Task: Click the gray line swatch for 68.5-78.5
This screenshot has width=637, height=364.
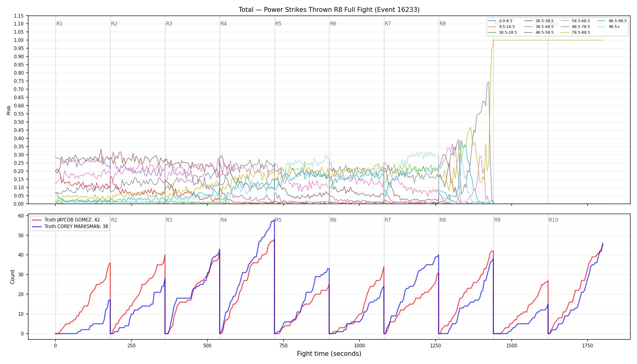Action: 565,27
